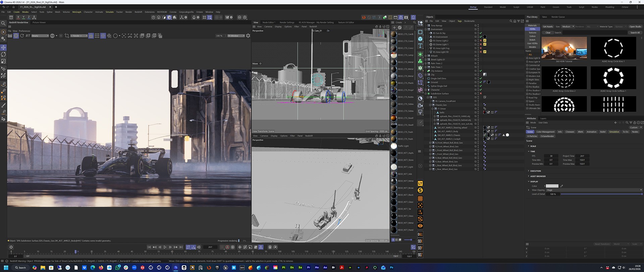Click the Cube primitive icon

click(420, 39)
